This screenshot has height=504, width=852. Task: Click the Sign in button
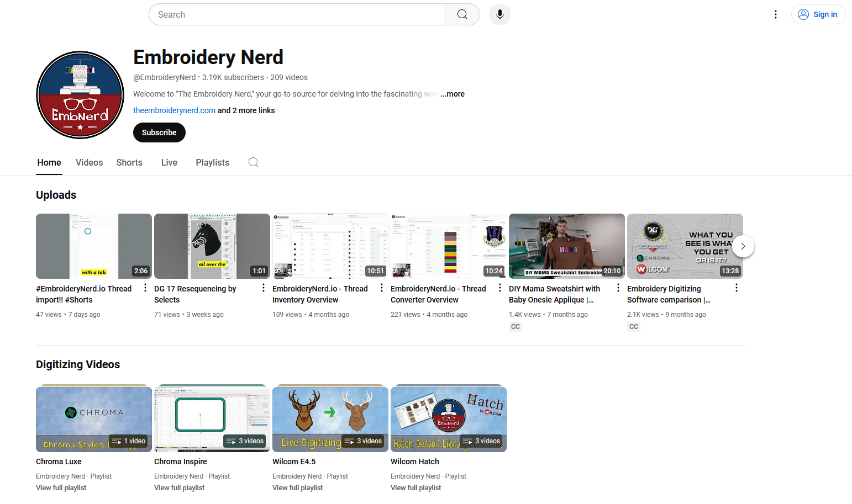click(818, 14)
